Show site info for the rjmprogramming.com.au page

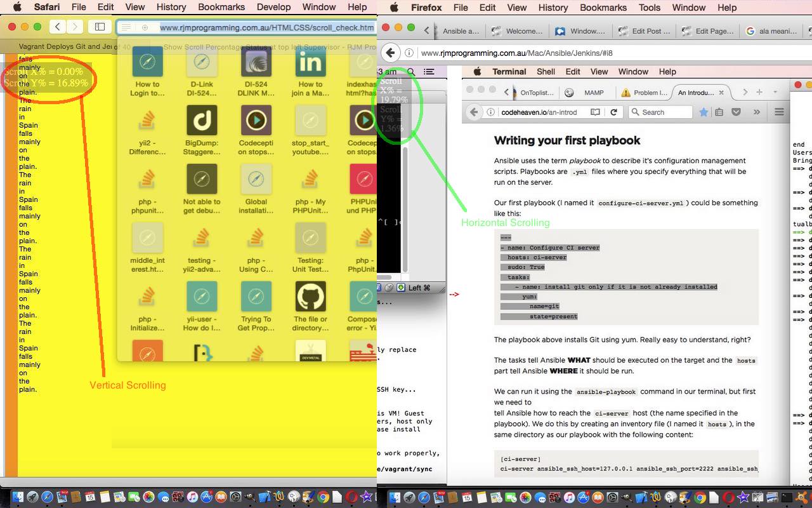point(409,53)
